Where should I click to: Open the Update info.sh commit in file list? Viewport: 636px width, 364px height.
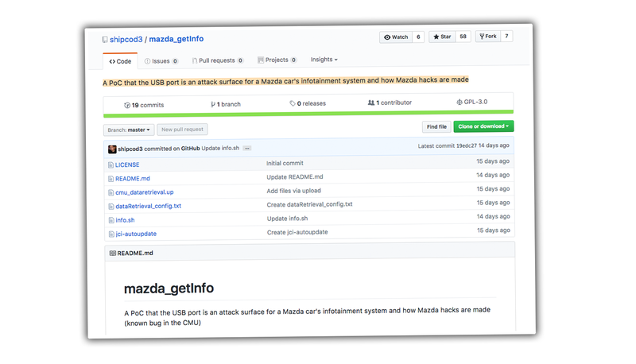pos(287,219)
